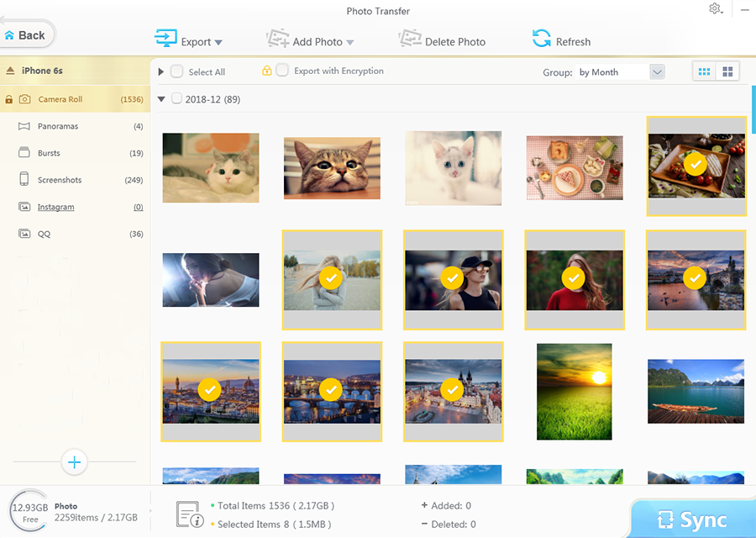The width and height of the screenshot is (756, 538).
Task: Click the 12.93GB free storage indicator
Action: [x=30, y=512]
